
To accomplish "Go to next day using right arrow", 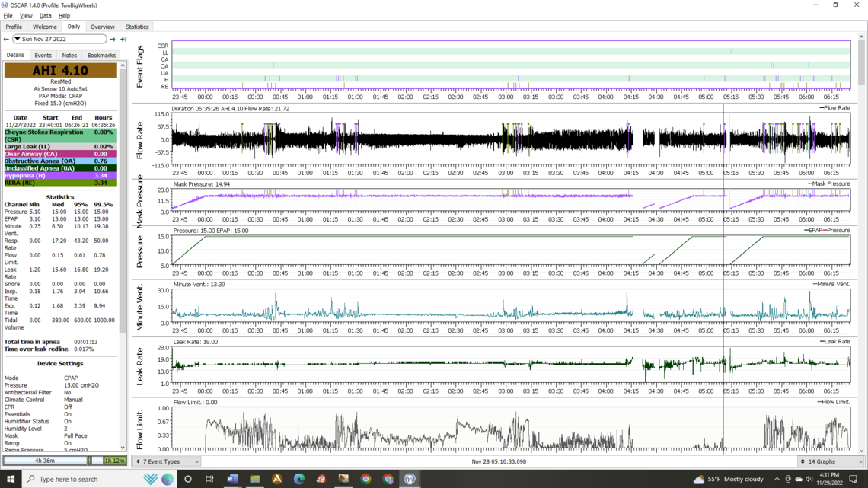I will pyautogui.click(x=113, y=40).
